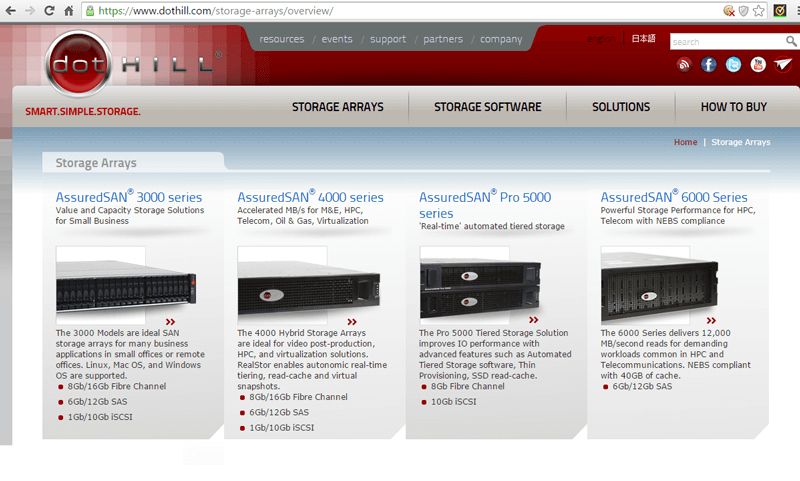Image resolution: width=800 pixels, height=481 pixels.
Task: Click the search magnifier icon
Action: [791, 41]
